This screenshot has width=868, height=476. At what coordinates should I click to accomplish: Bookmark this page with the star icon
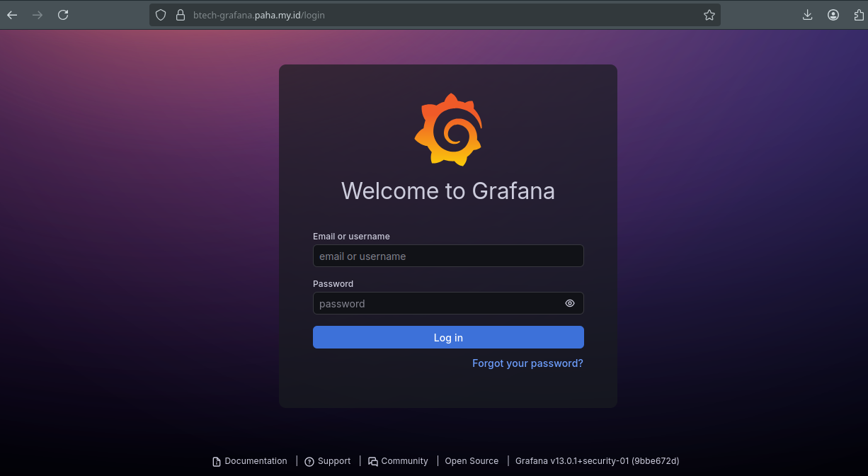point(709,15)
